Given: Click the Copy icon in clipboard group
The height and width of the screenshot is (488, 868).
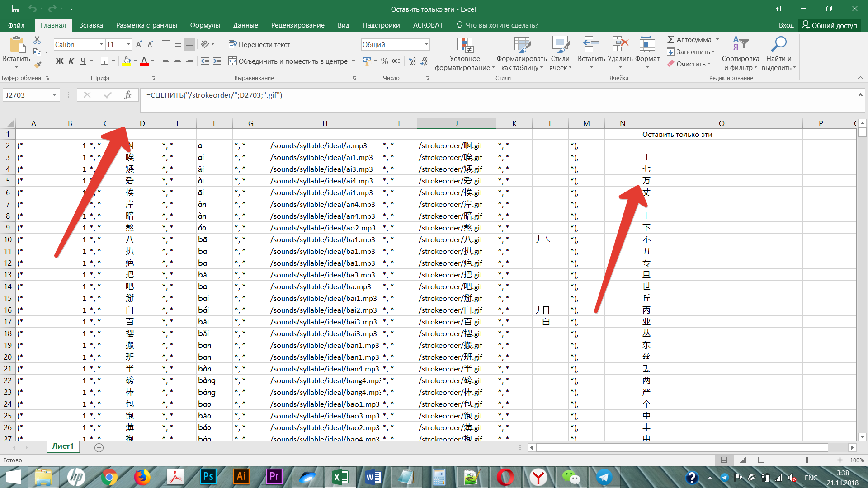Looking at the screenshot, I should (x=37, y=52).
